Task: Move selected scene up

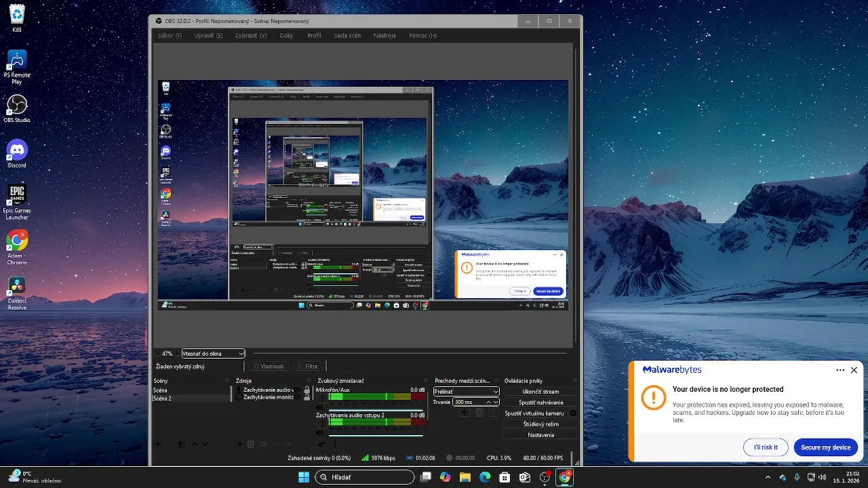Action: pos(194,444)
